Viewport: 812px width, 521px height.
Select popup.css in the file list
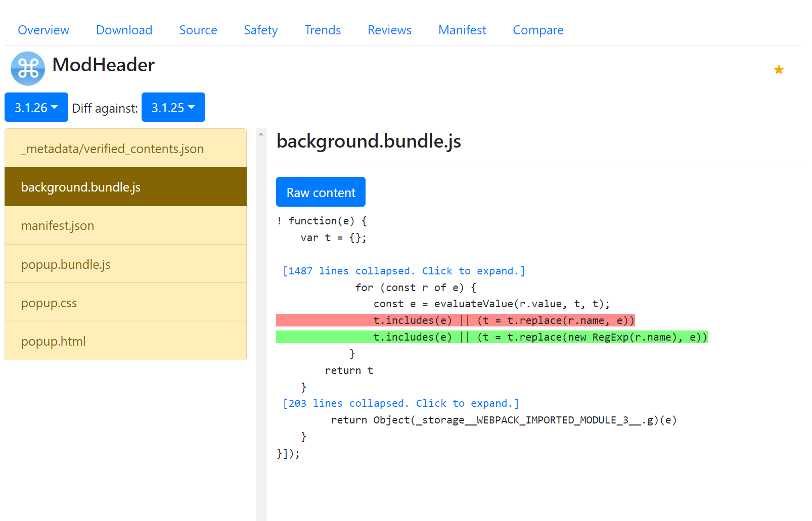point(125,302)
